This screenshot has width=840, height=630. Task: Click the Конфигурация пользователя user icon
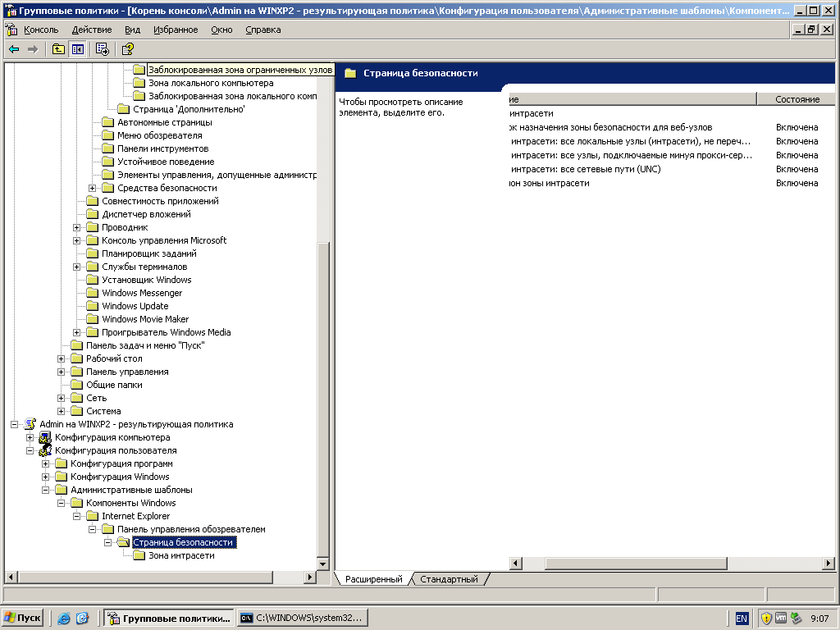[46, 450]
